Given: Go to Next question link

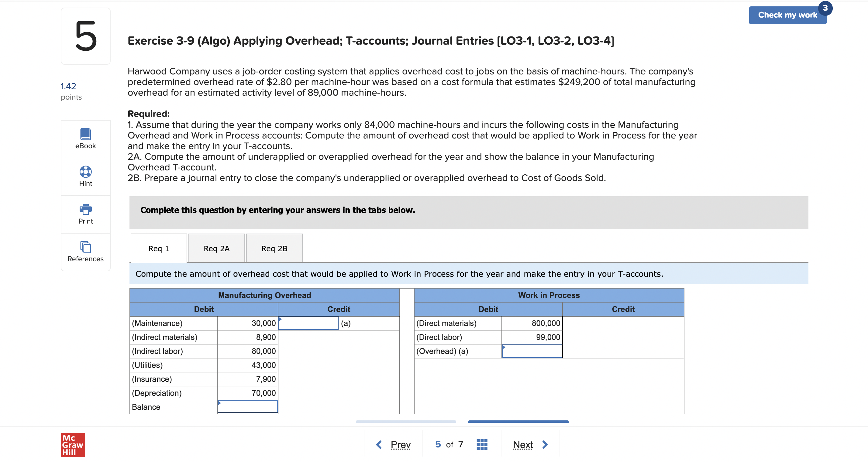Looking at the screenshot, I should click(x=523, y=444).
